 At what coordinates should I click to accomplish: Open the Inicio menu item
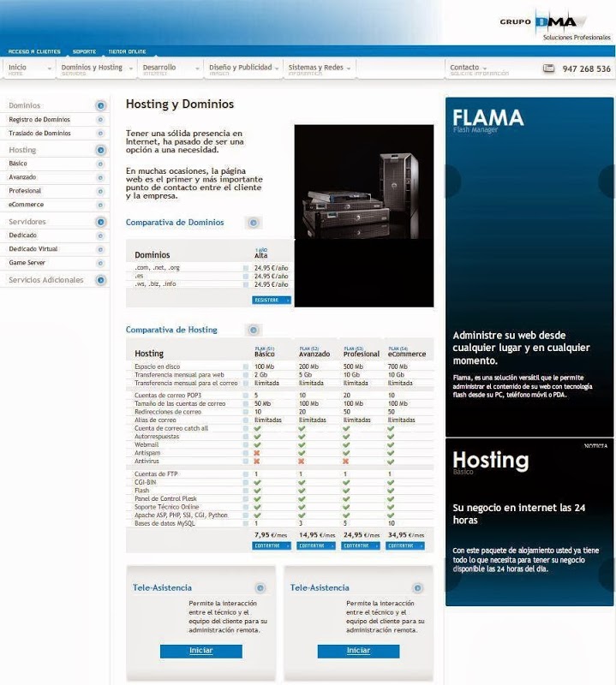pyautogui.click(x=17, y=68)
